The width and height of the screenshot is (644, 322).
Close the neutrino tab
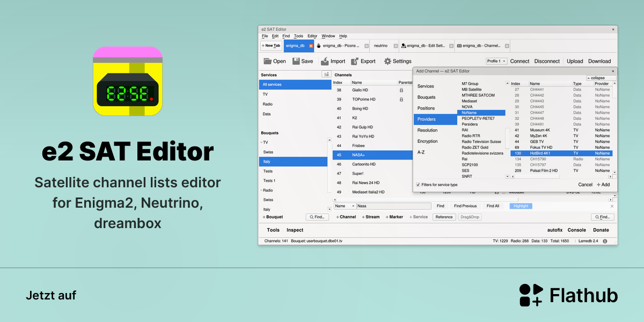tap(396, 46)
